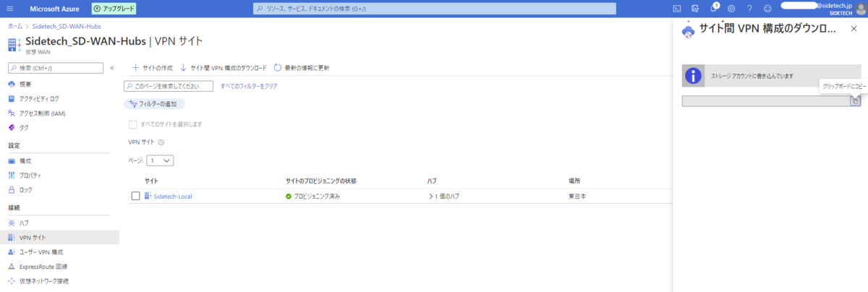868x292 pixels.
Task: Click the cloud icon in download panel header
Action: point(688,30)
